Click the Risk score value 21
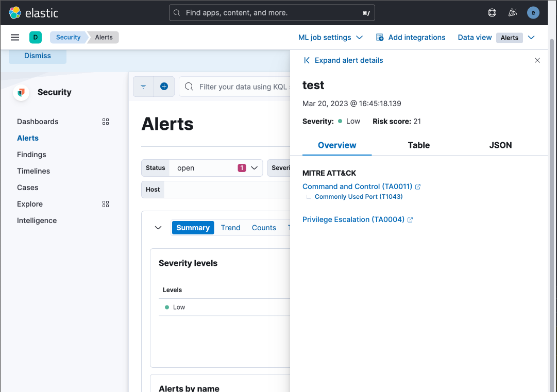The height and width of the screenshot is (392, 557). click(x=417, y=122)
